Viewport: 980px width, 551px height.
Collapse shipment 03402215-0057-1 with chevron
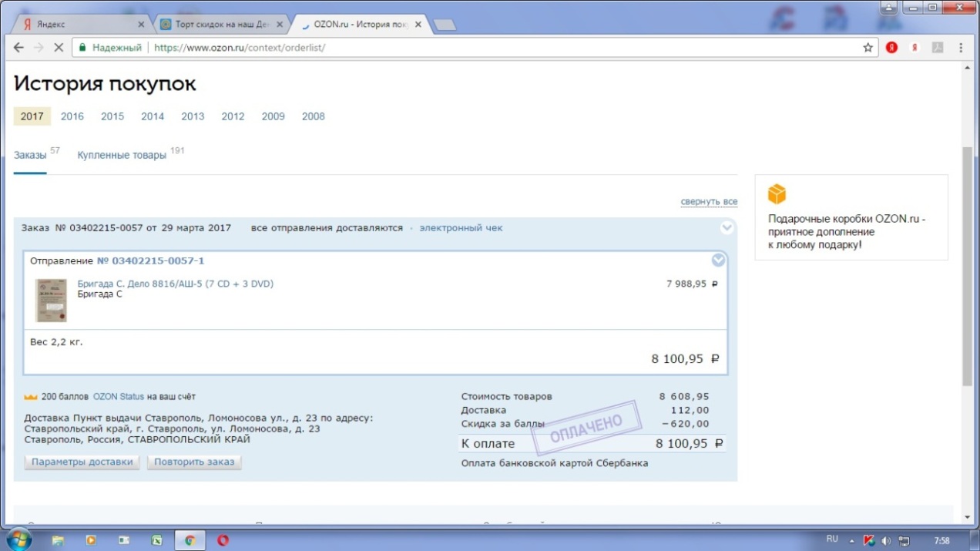[719, 260]
